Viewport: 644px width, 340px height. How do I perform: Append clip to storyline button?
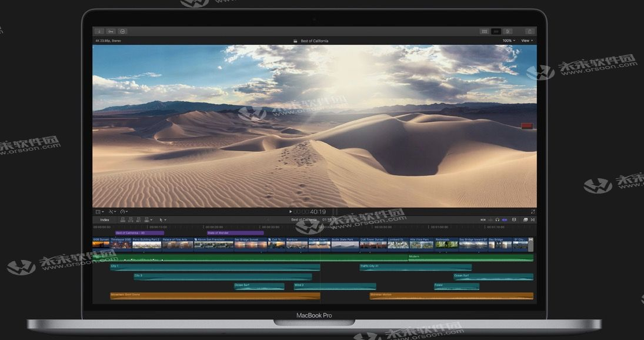pyautogui.click(x=138, y=219)
